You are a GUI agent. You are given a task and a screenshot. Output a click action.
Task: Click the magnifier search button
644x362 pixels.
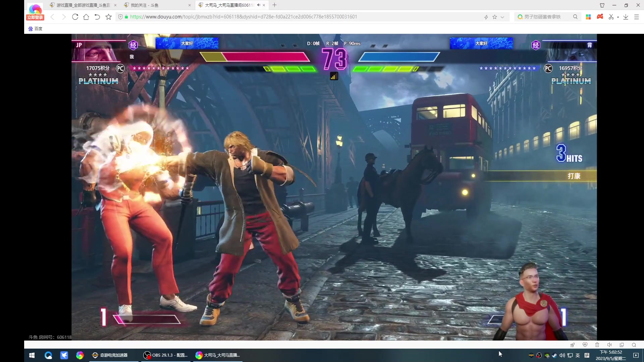576,17
